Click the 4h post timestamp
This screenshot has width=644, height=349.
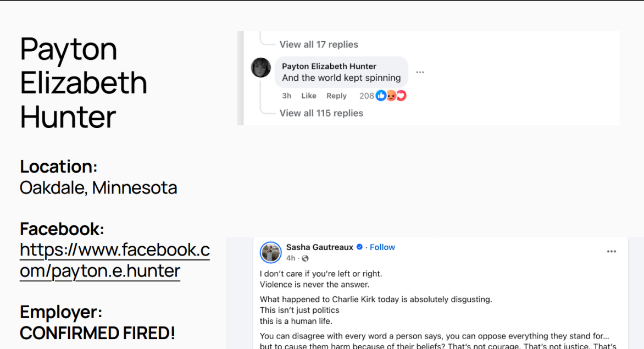pos(291,258)
